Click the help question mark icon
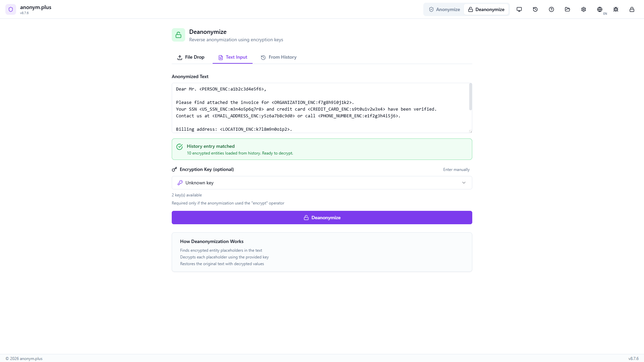The width and height of the screenshot is (644, 362). coord(551,9)
